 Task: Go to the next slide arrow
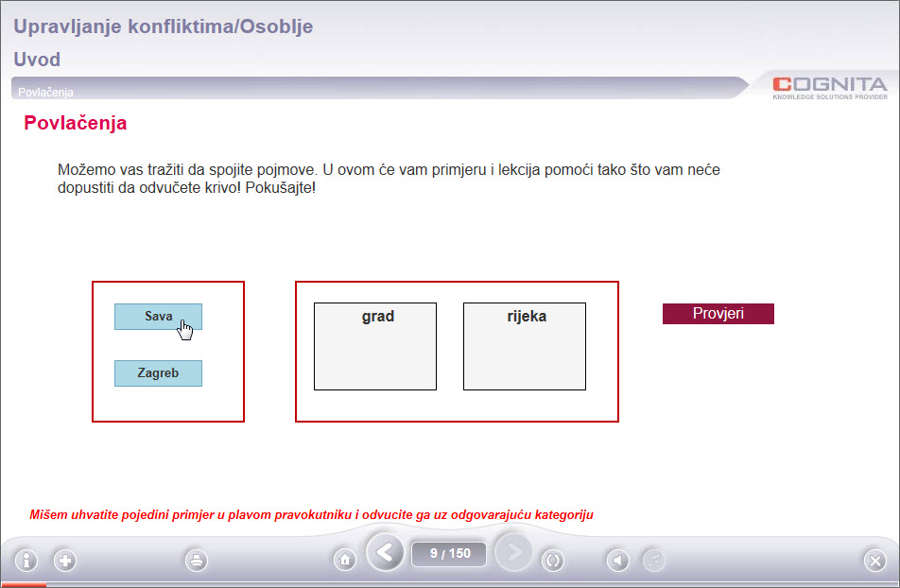coord(513,554)
